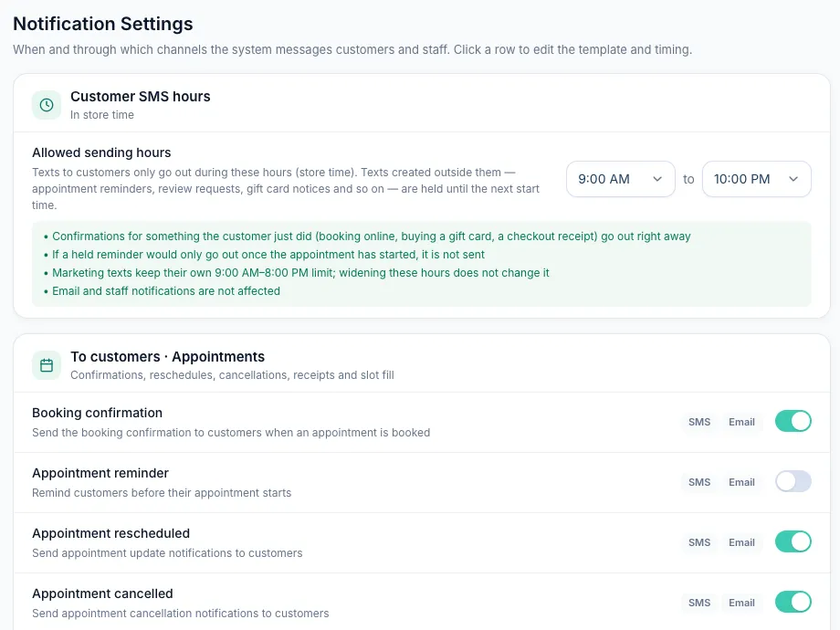The height and width of the screenshot is (630, 840).
Task: Enable the Appointment reminder toggle
Action: tap(793, 481)
